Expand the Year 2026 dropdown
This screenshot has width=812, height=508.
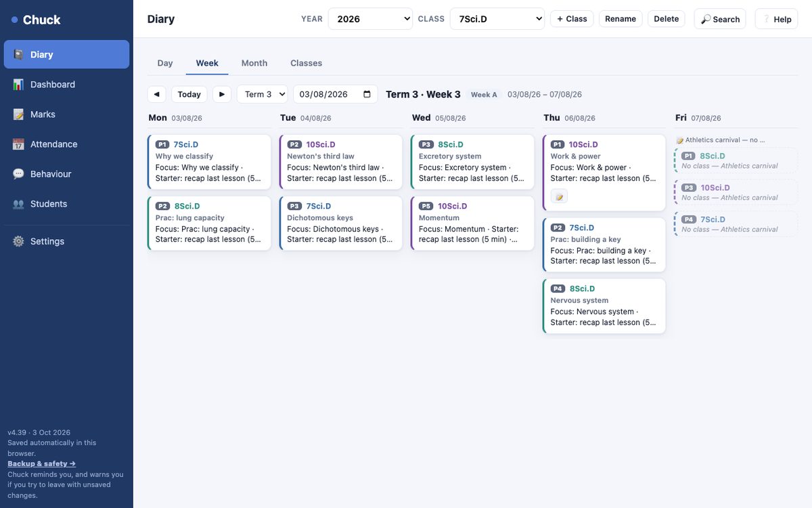click(370, 19)
